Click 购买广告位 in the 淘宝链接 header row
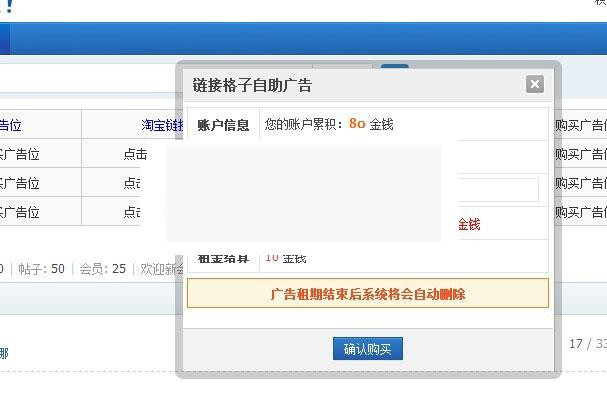Image resolution: width=607 pixels, height=394 pixels. (x=581, y=125)
